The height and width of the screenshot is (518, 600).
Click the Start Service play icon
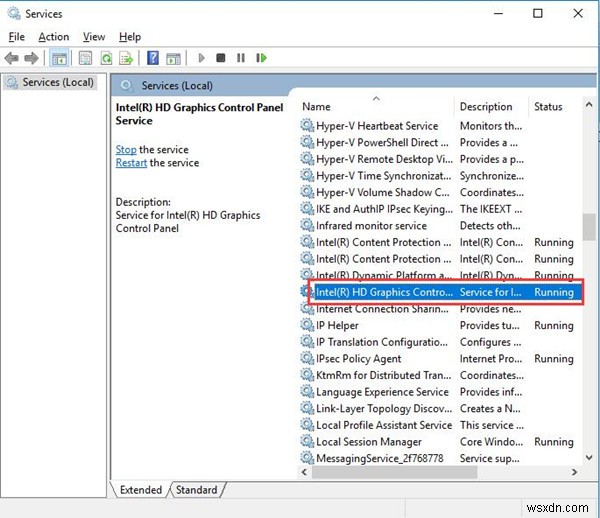click(201, 58)
